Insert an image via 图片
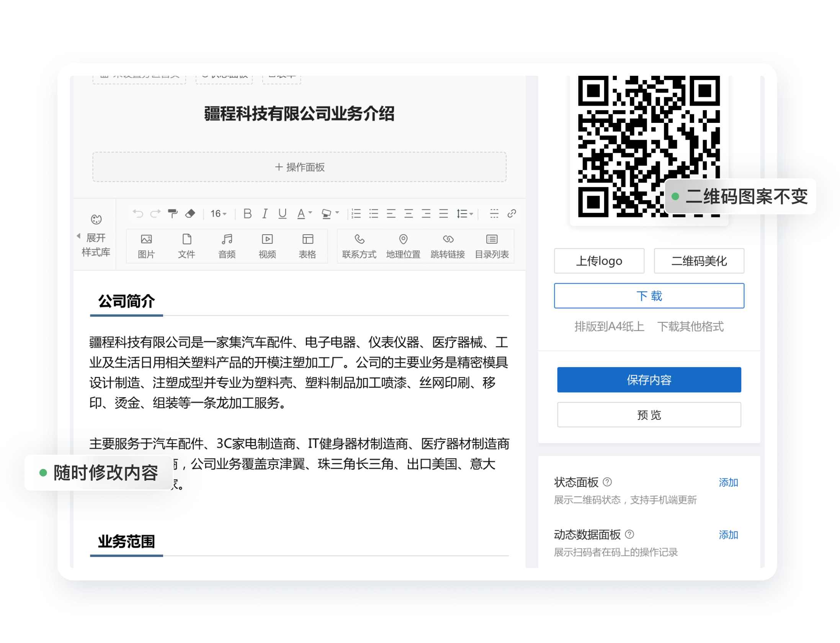 146,246
